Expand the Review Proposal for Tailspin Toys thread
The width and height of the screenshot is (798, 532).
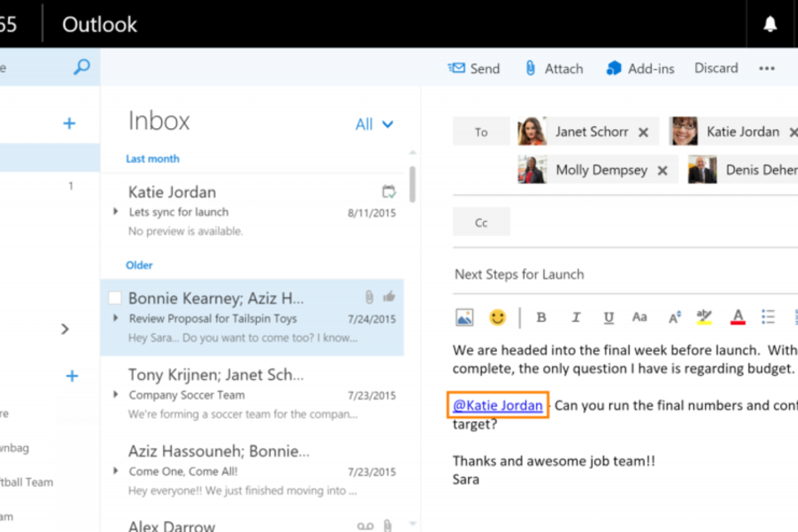pyautogui.click(x=116, y=318)
